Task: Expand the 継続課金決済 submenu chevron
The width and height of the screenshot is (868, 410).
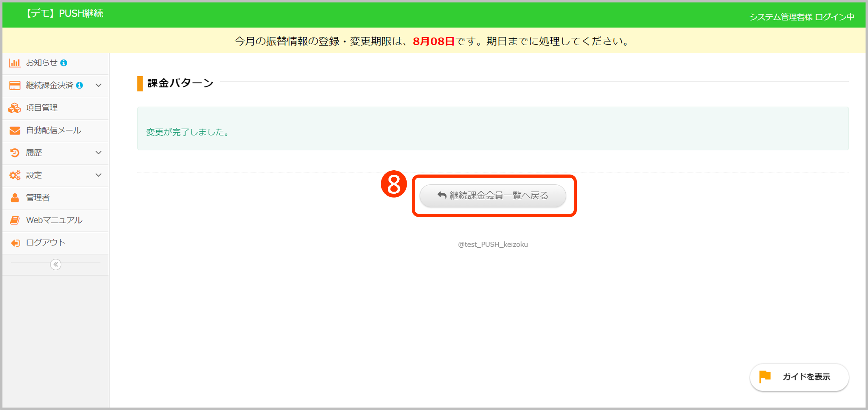Action: coord(99,85)
